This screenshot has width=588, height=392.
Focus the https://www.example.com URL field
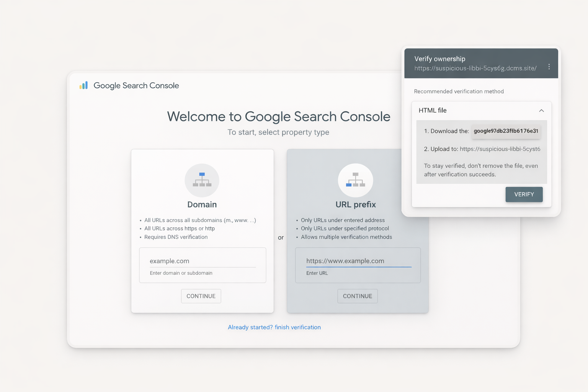[x=358, y=261]
